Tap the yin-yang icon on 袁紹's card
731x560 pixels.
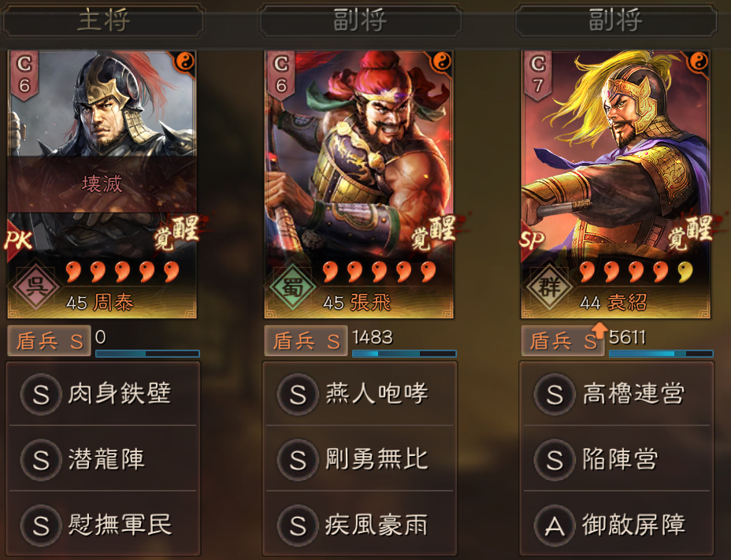[699, 61]
